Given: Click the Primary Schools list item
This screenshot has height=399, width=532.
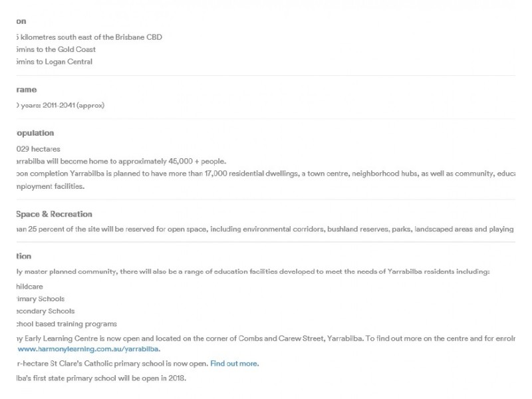Looking at the screenshot, I should [41, 299].
